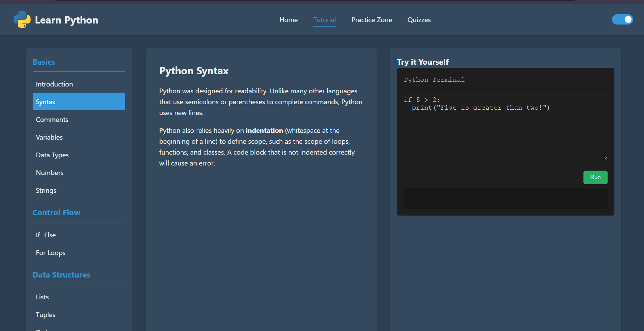This screenshot has width=644, height=331.
Task: Open the Comments lesson
Action: tap(79, 120)
